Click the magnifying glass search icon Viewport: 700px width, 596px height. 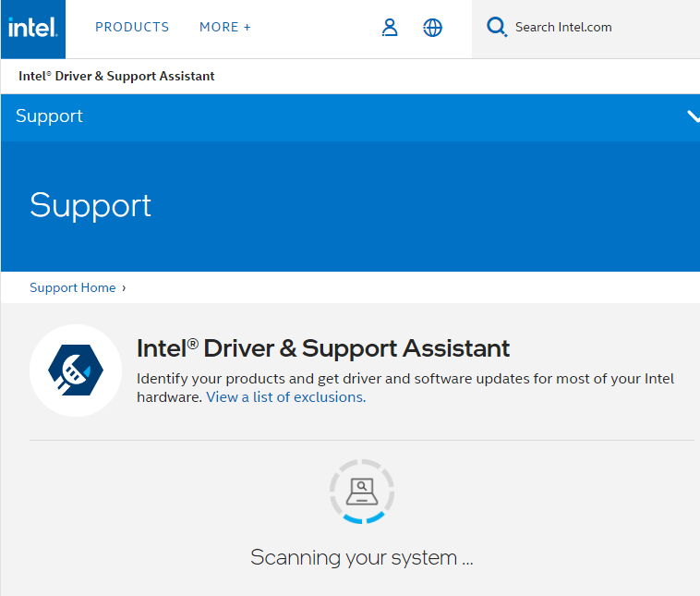point(497,27)
